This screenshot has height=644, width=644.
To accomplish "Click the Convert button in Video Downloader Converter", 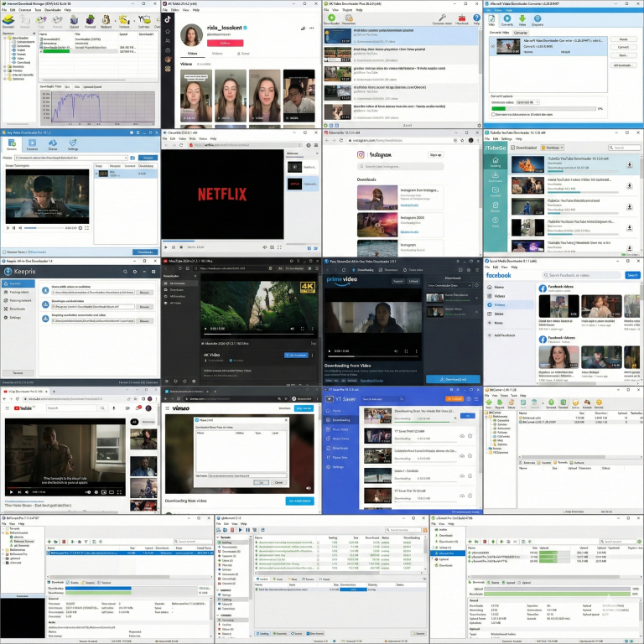I will (623, 47).
